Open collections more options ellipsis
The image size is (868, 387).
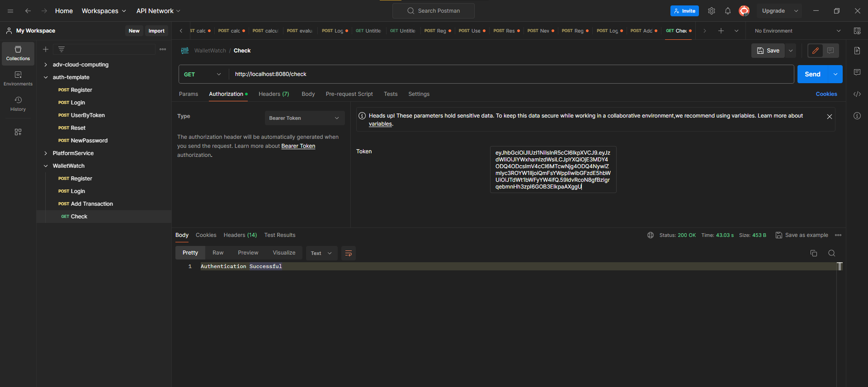pos(163,49)
